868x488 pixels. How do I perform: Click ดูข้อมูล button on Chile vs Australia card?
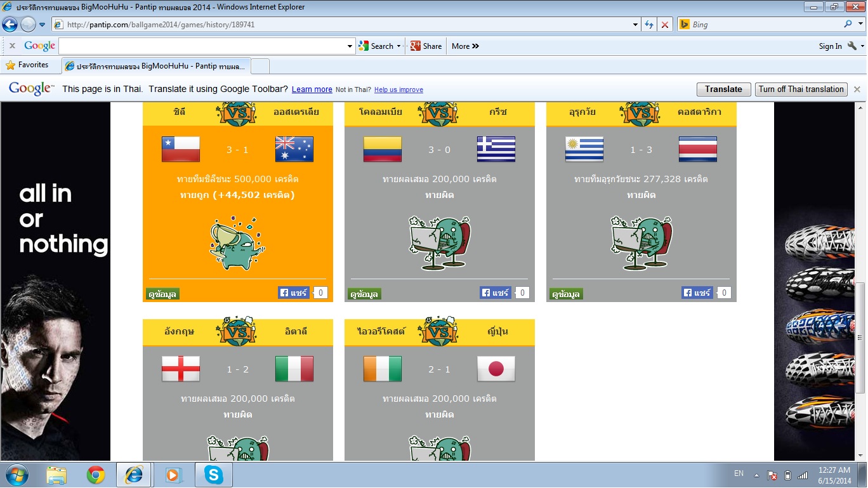coord(163,294)
